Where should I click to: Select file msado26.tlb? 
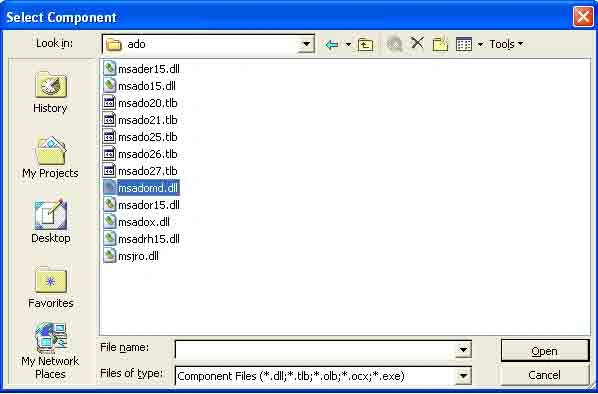click(140, 154)
